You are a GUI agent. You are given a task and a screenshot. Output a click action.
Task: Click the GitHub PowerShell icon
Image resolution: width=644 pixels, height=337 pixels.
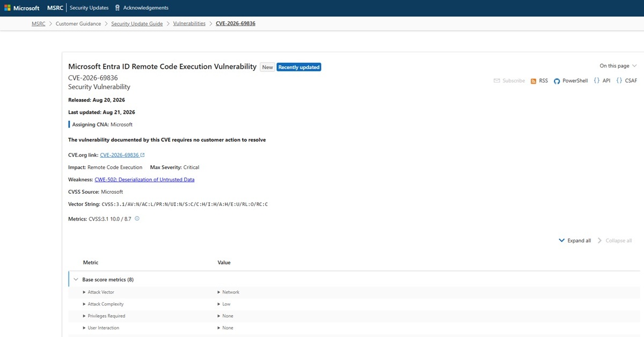coord(557,81)
